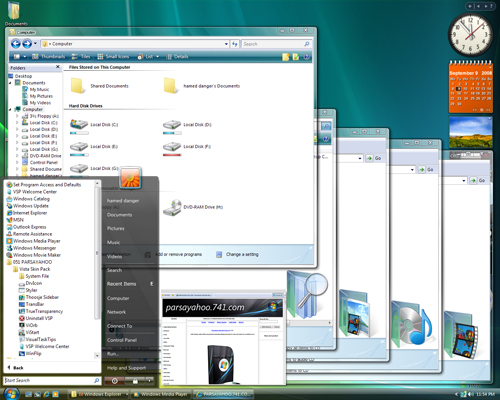Select the Local Disk (C:) drive icon
This screenshot has width=500, height=400.
pos(79,125)
